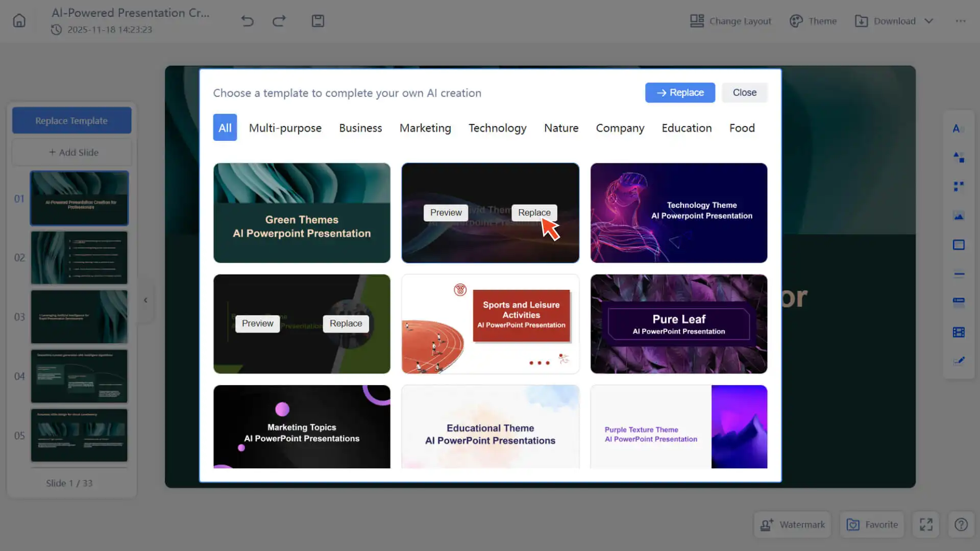Open the grid elements tool in sidebar

[x=959, y=187]
